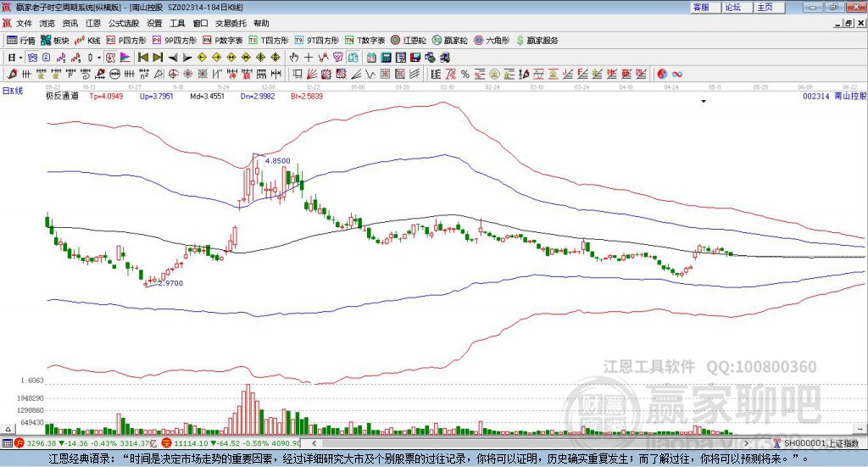Screen dimensions: 868x467
Task: Switch to the K线 candlestick chart
Action: (x=88, y=41)
